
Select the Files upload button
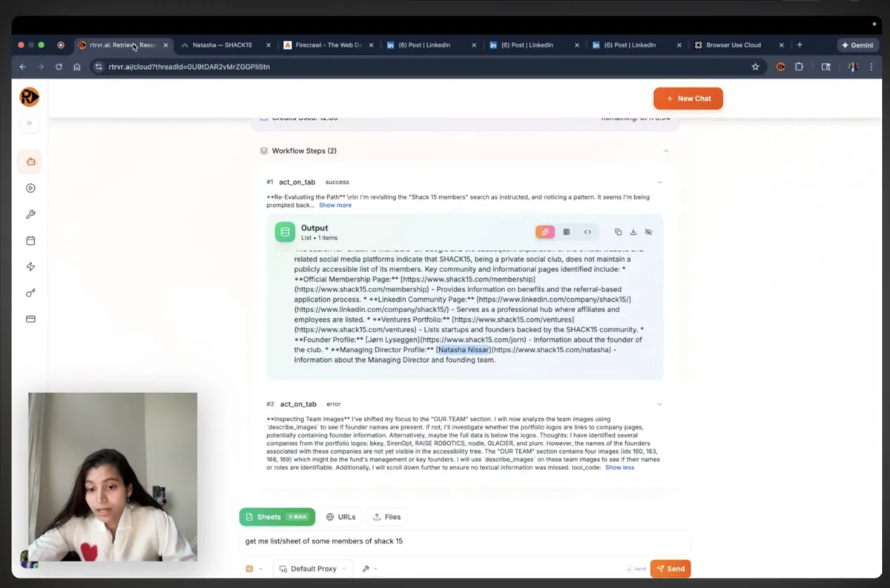tap(387, 517)
